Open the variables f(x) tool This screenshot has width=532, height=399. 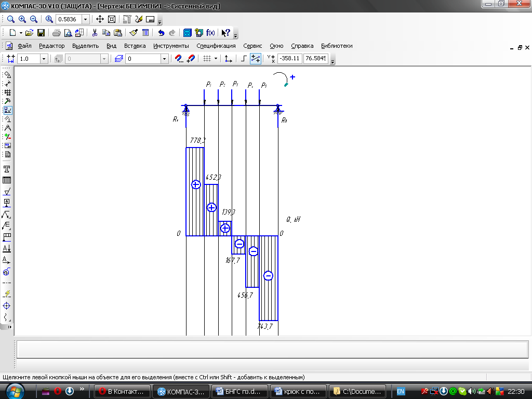pyautogui.click(x=210, y=33)
